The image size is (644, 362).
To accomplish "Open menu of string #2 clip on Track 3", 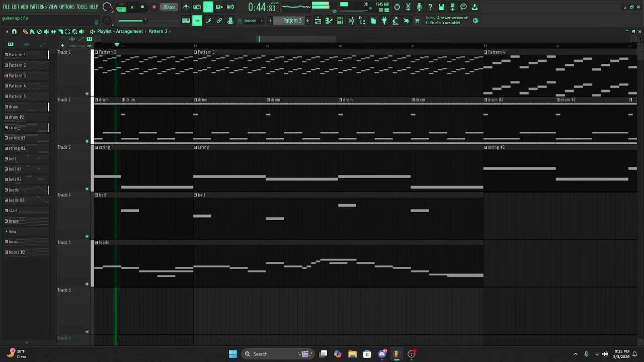I will 486,147.
